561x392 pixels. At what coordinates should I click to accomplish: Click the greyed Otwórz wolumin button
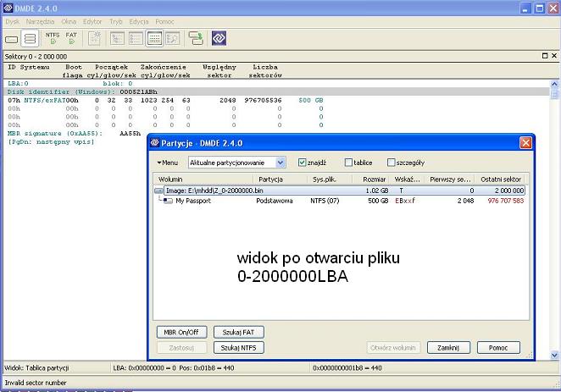pos(393,347)
